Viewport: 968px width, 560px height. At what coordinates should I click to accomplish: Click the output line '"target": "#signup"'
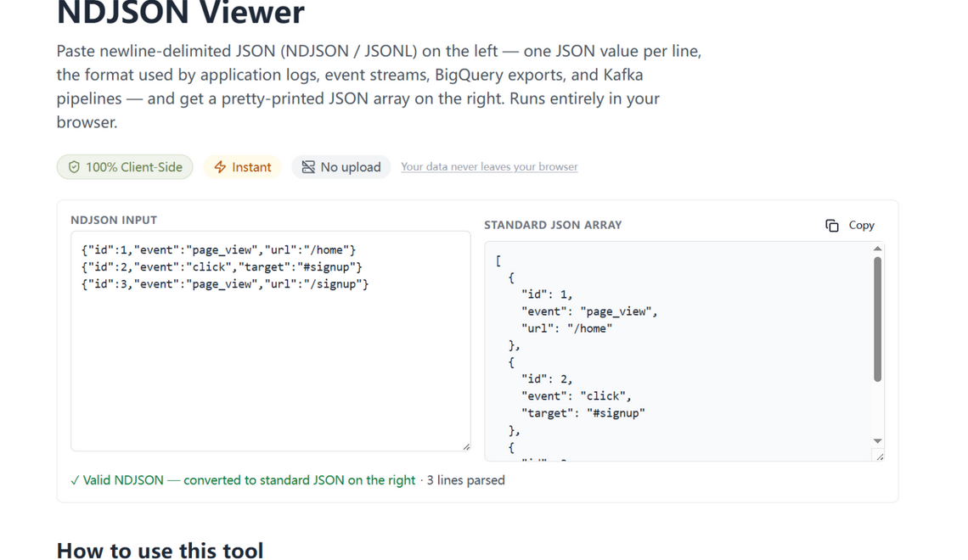tap(582, 413)
